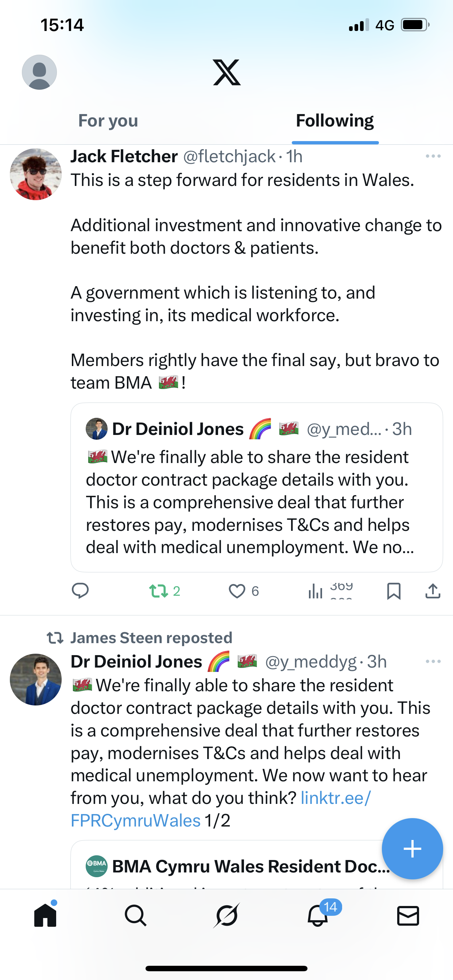
Task: Select the Following tab
Action: [x=334, y=121]
